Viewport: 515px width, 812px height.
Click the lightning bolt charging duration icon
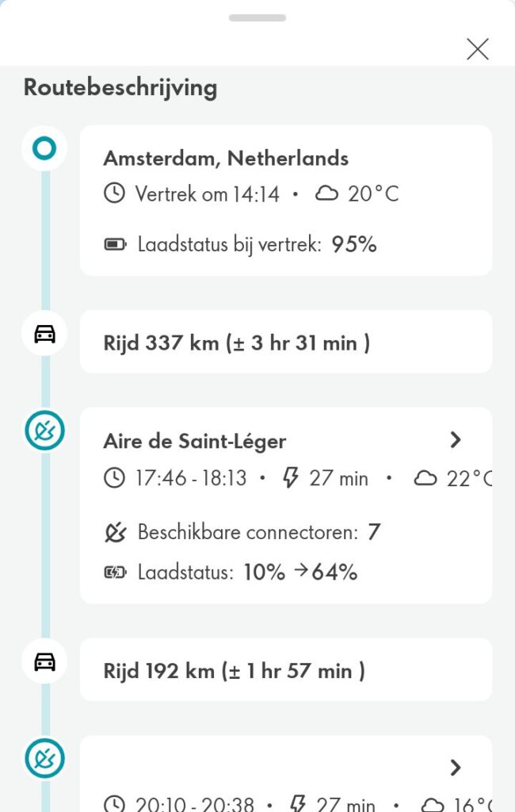291,478
